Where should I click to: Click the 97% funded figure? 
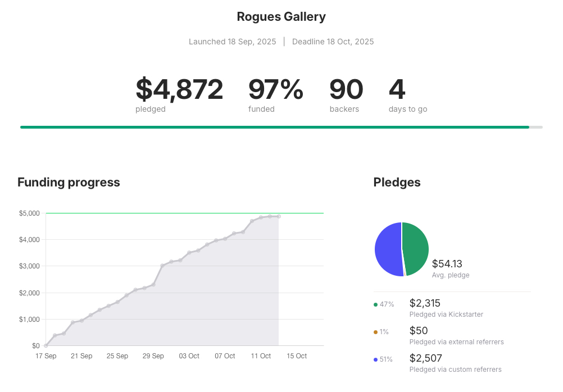click(x=275, y=90)
